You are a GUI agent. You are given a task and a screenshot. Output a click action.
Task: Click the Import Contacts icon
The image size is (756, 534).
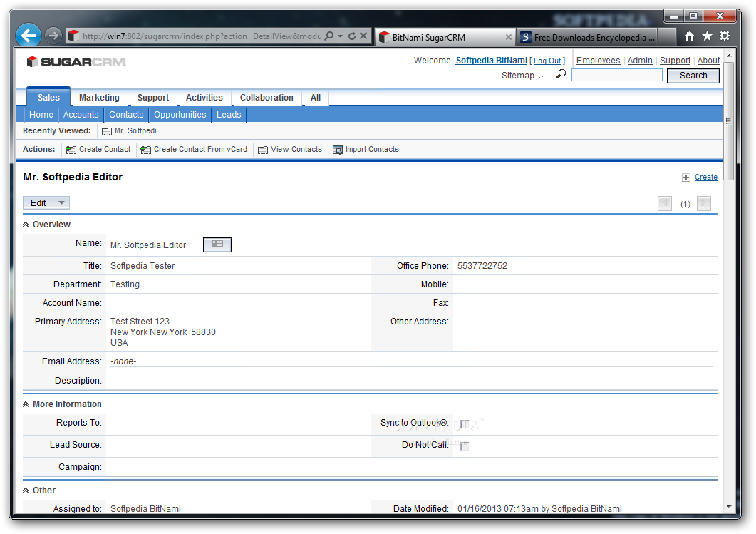coord(338,150)
